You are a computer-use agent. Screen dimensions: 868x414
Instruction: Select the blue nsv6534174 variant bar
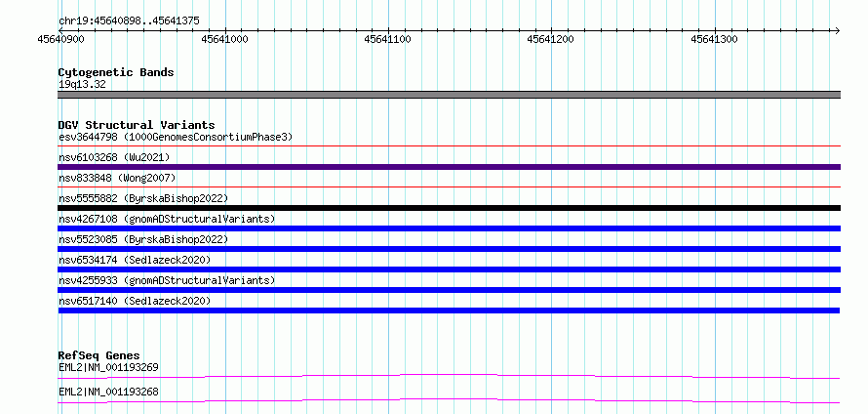coord(449,269)
